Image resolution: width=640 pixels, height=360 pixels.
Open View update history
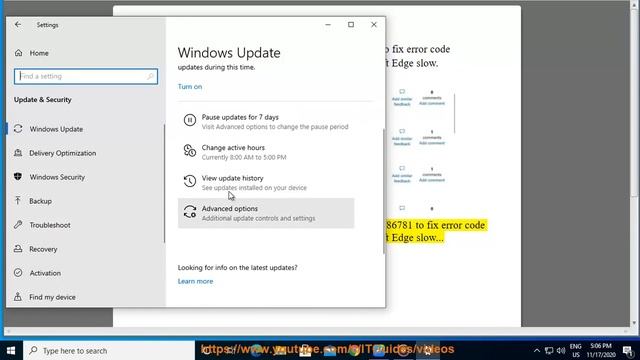coord(266,182)
